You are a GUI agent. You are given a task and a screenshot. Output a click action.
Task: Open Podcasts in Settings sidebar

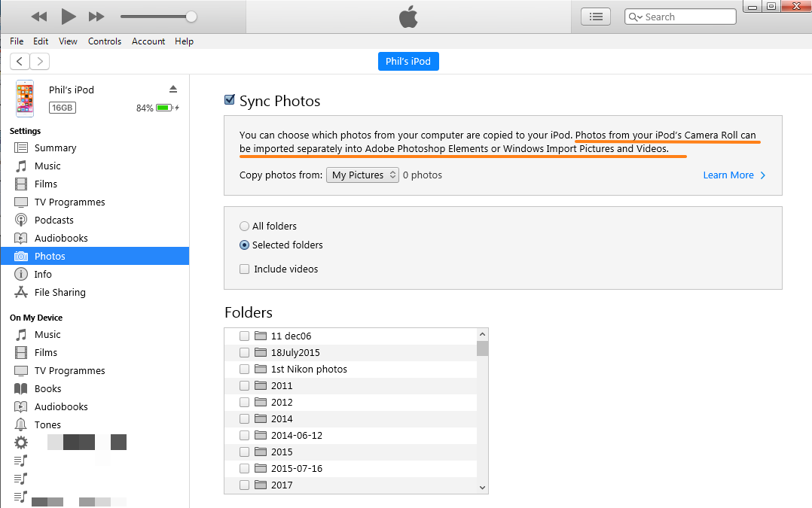point(54,220)
